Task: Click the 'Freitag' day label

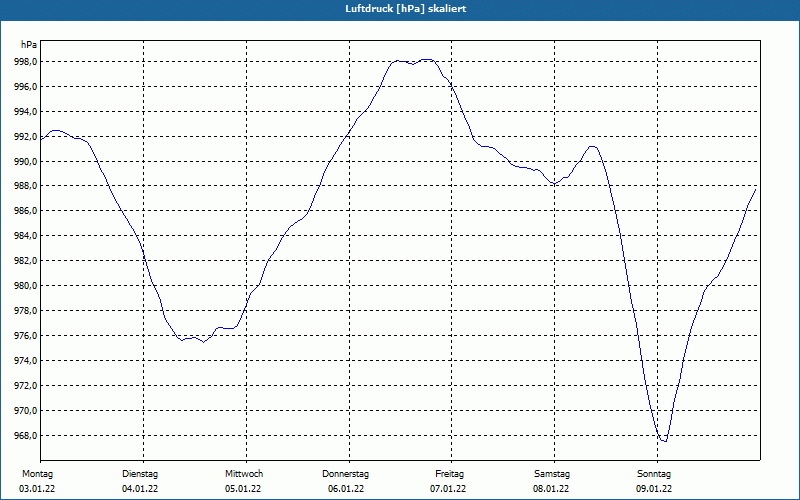Action: click(x=449, y=474)
